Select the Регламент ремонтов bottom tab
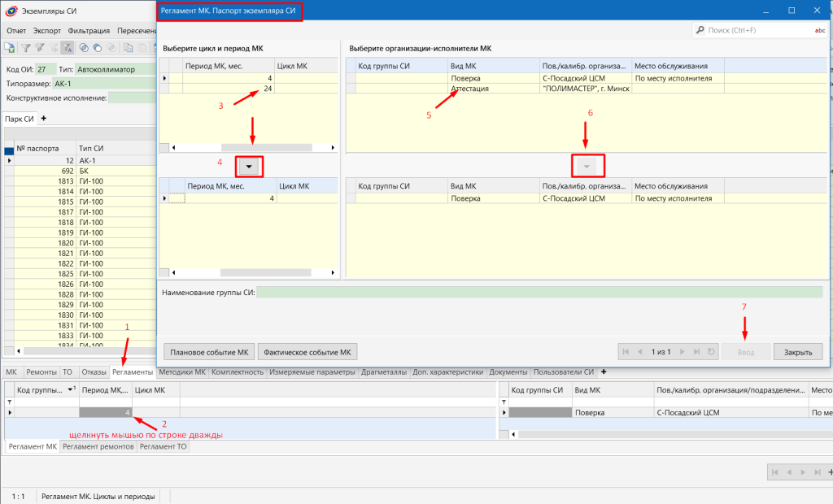This screenshot has width=833, height=504. (98, 446)
